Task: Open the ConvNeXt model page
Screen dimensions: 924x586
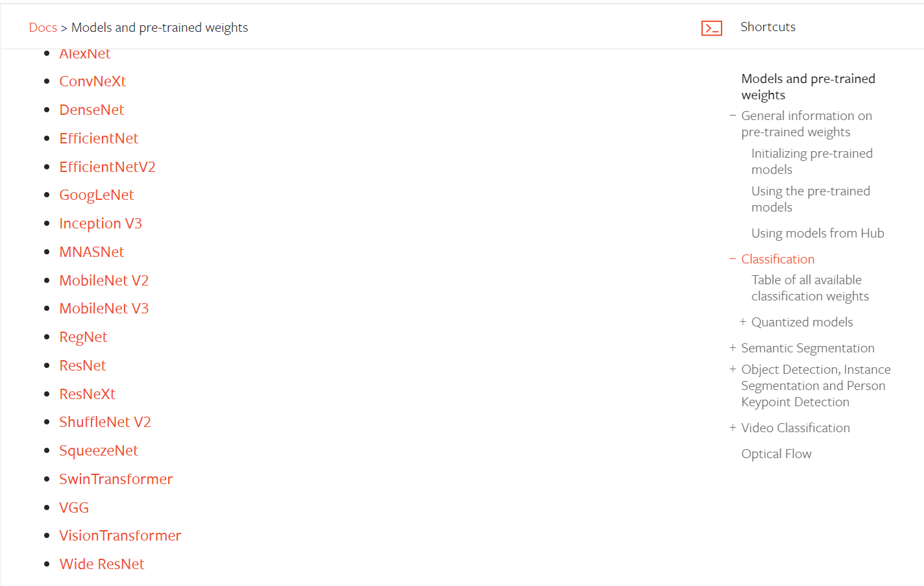Action: 93,81
